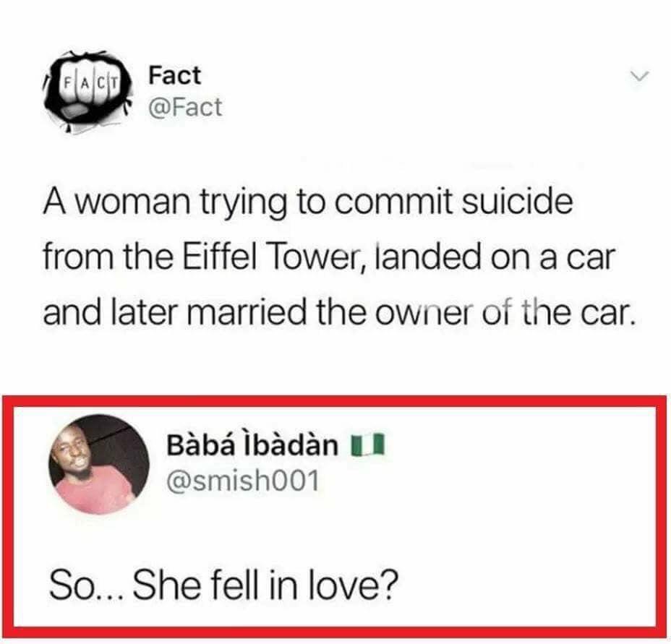
Task: Open the Fact display name
Action: point(174,75)
